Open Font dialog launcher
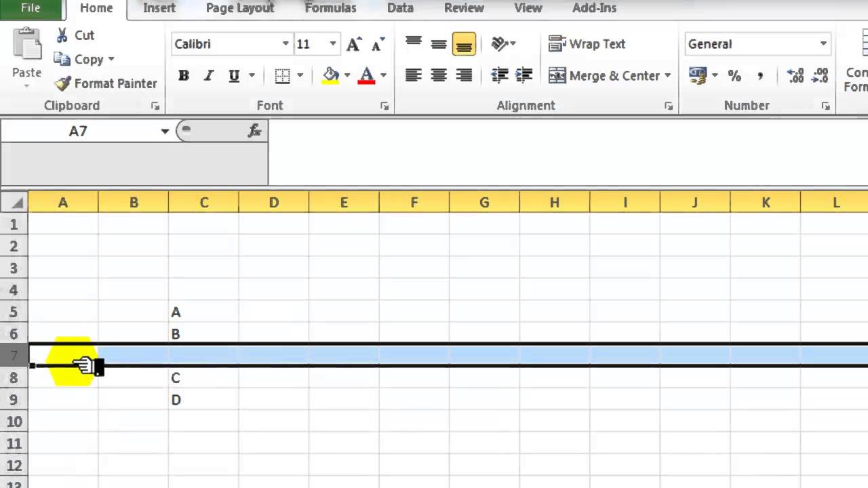Viewport: 868px width, 488px height. pyautogui.click(x=384, y=106)
